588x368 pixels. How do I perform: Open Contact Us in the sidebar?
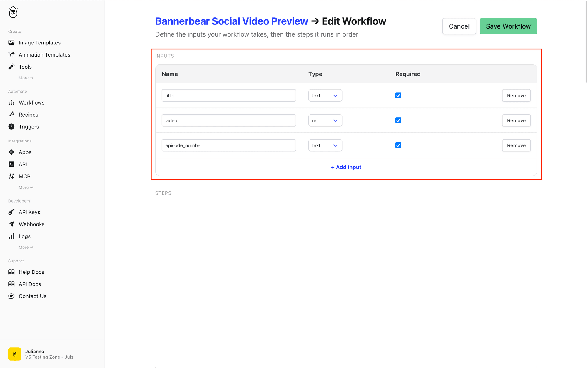(x=33, y=296)
